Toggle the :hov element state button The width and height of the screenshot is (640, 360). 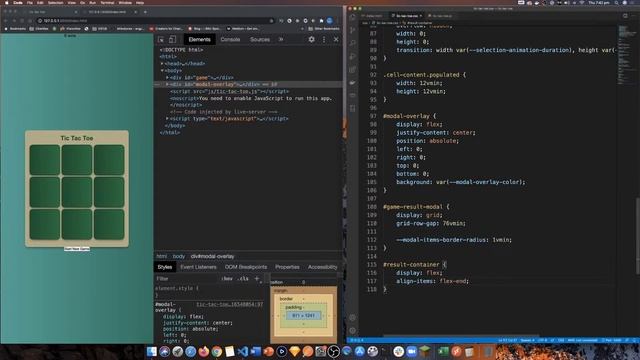[x=227, y=279]
